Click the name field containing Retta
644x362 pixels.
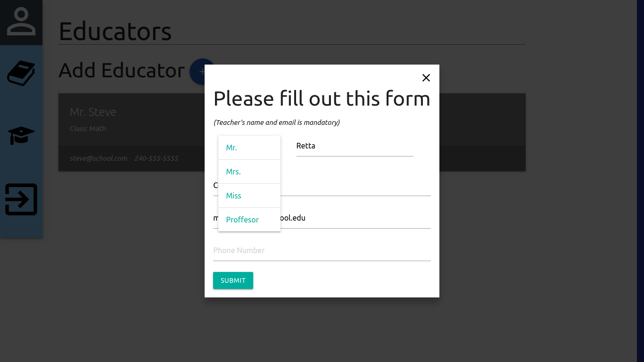coord(355,146)
